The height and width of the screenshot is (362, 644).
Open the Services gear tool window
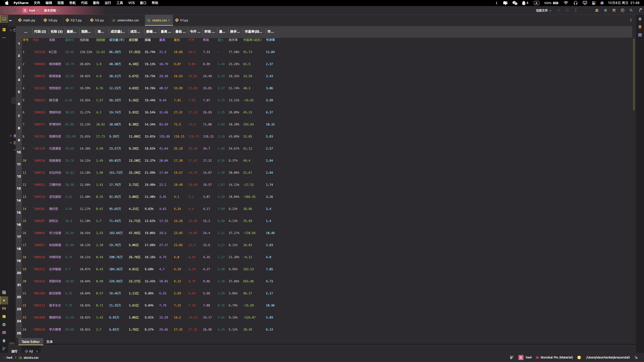point(4,325)
